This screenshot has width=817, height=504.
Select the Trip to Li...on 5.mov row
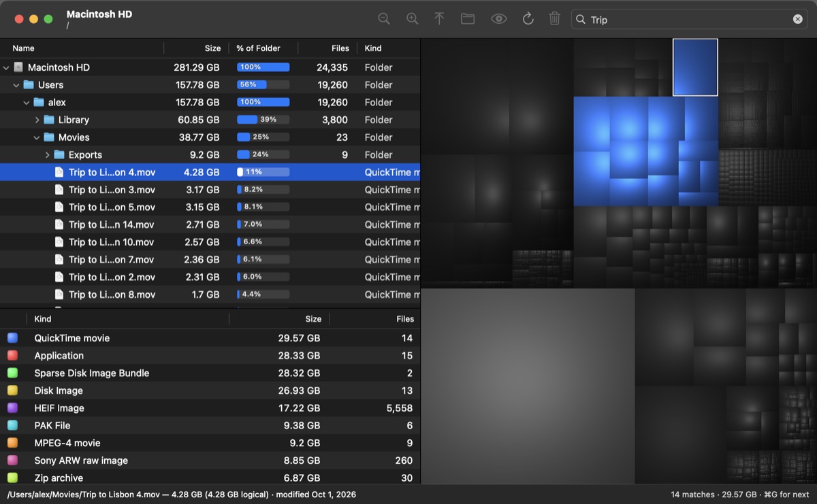(x=210, y=207)
